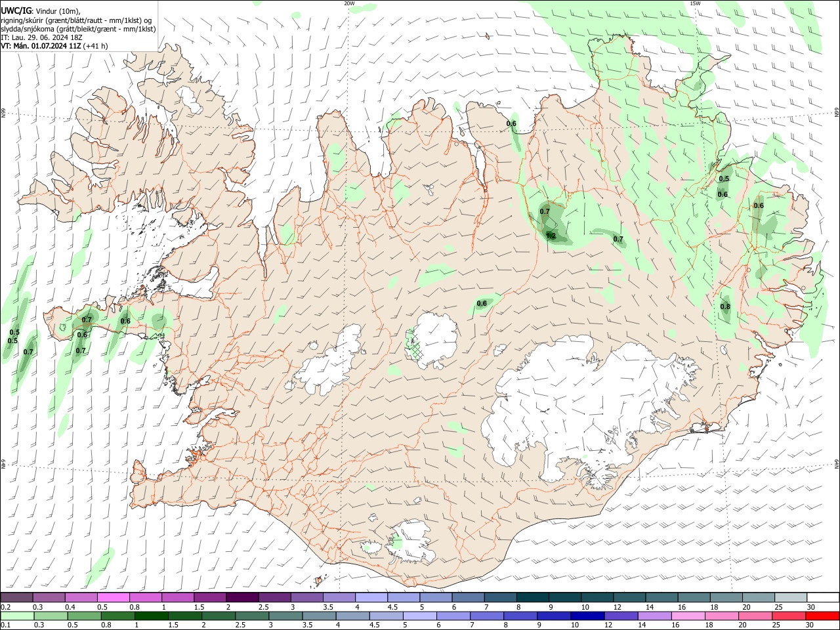This screenshot has height=630, width=840.
Task: Pick the teal snow swatch between 10 and 12
Action: 597,598
